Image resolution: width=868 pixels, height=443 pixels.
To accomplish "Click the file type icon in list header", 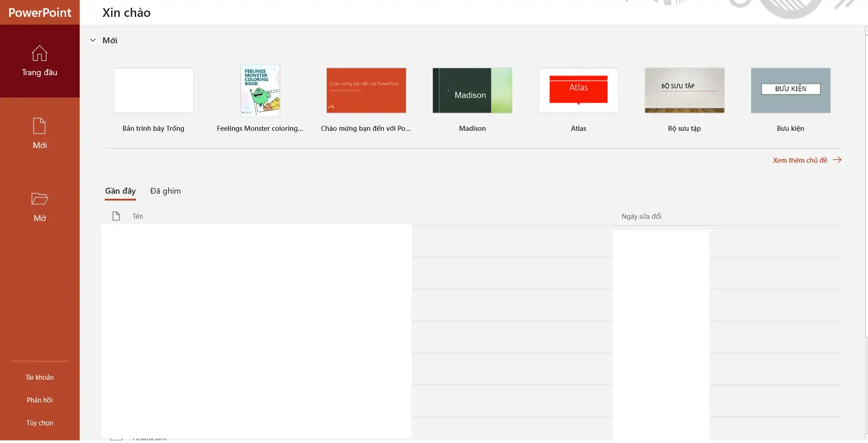I will click(116, 216).
